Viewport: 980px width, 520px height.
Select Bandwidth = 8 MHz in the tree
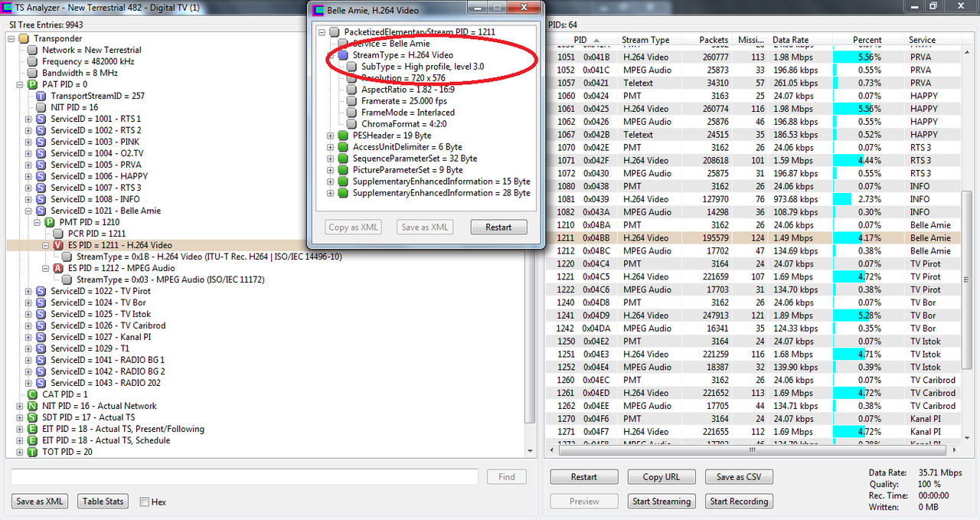click(80, 73)
